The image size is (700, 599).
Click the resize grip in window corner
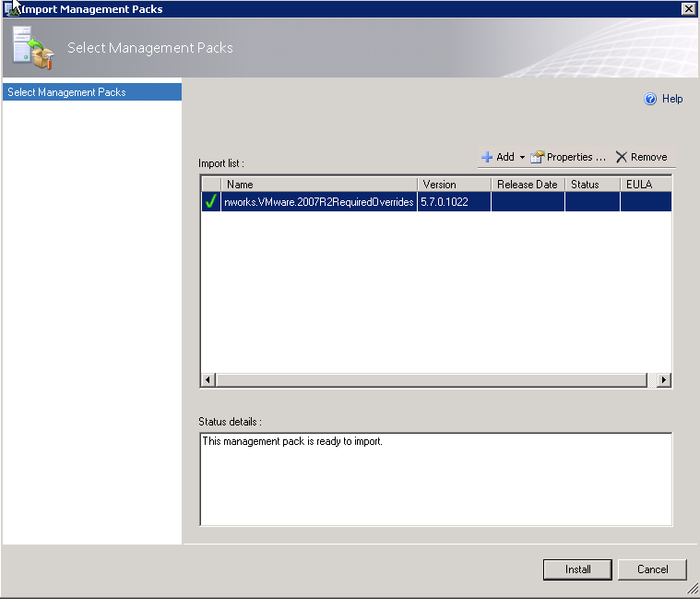tap(693, 589)
